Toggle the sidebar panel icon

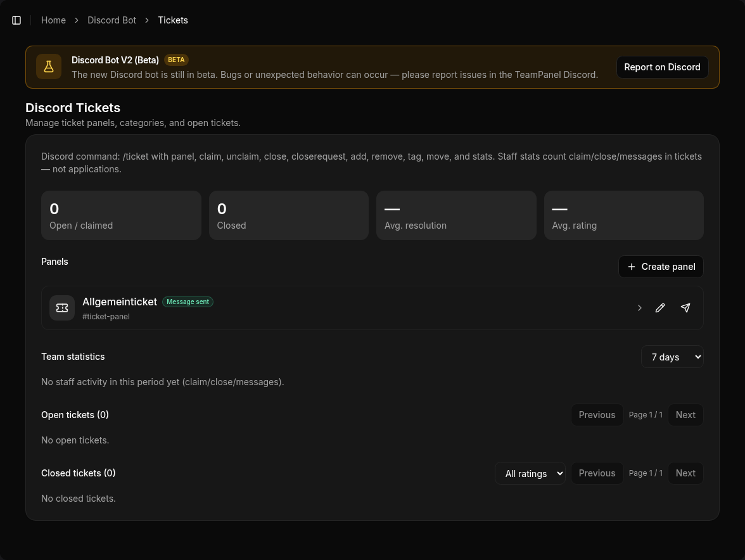pos(16,20)
